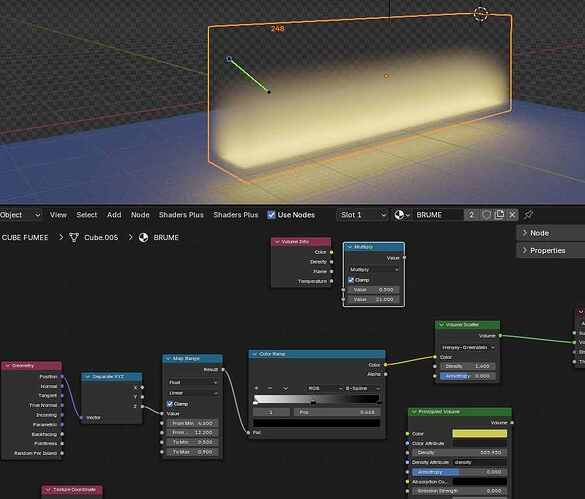Click the From Min field in Map Range

[193, 423]
